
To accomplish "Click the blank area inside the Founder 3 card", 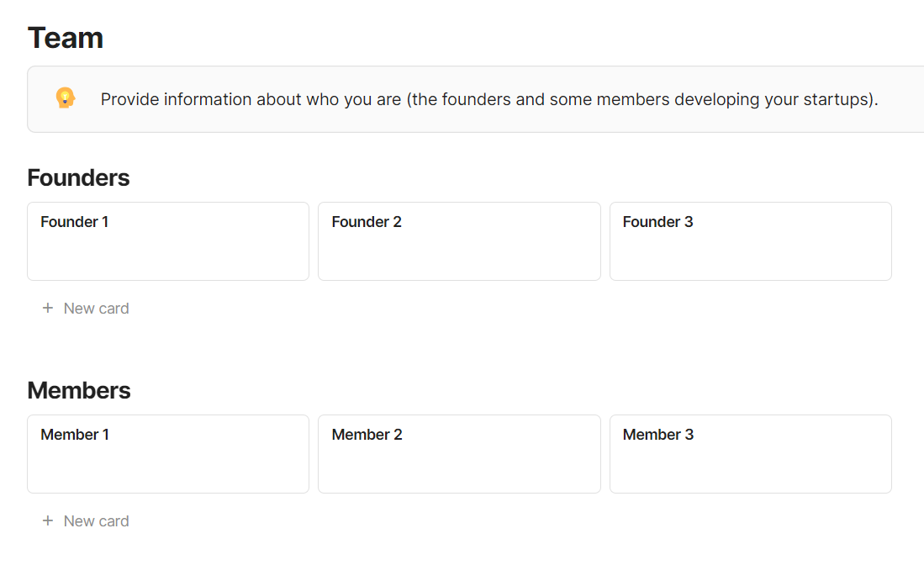I will (x=750, y=256).
